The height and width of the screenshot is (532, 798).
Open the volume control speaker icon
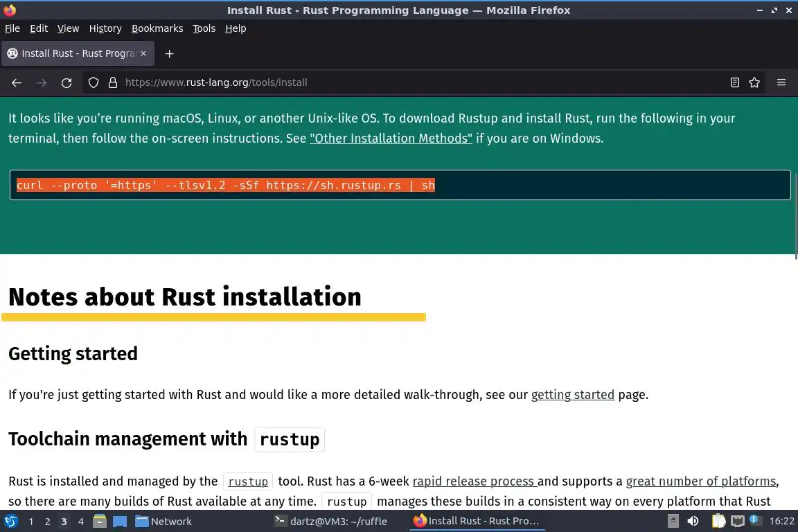click(x=693, y=522)
